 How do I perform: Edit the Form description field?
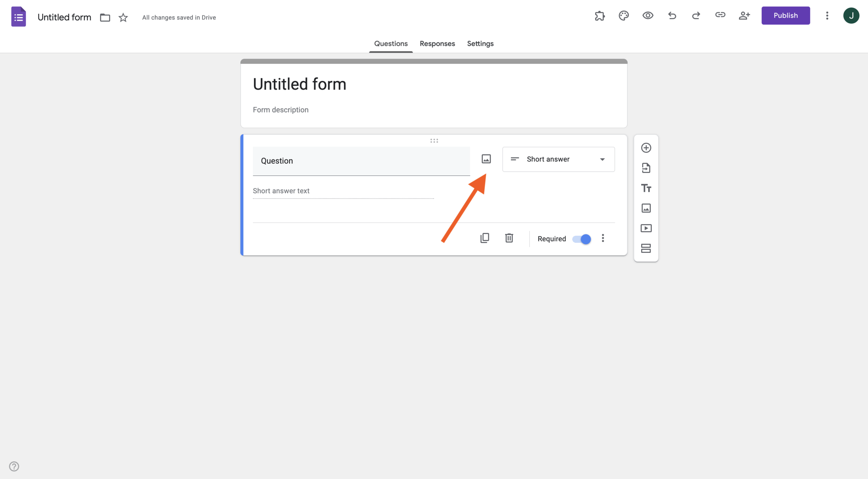280,109
